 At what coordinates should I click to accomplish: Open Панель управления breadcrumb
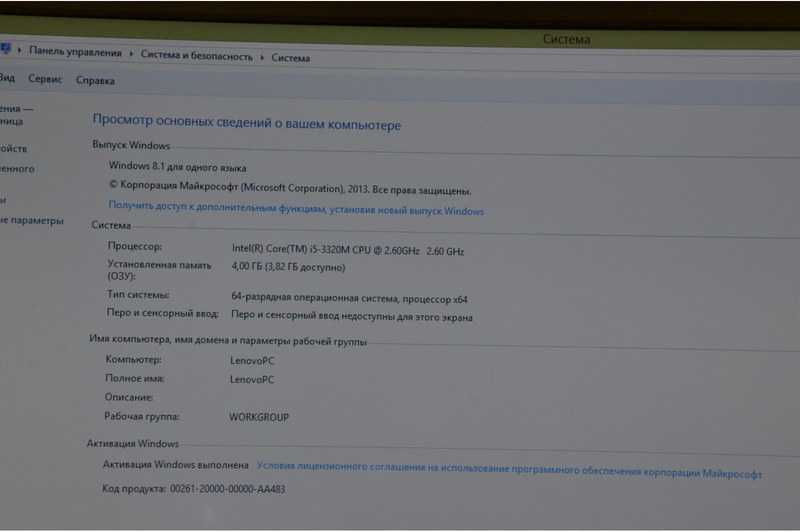75,52
